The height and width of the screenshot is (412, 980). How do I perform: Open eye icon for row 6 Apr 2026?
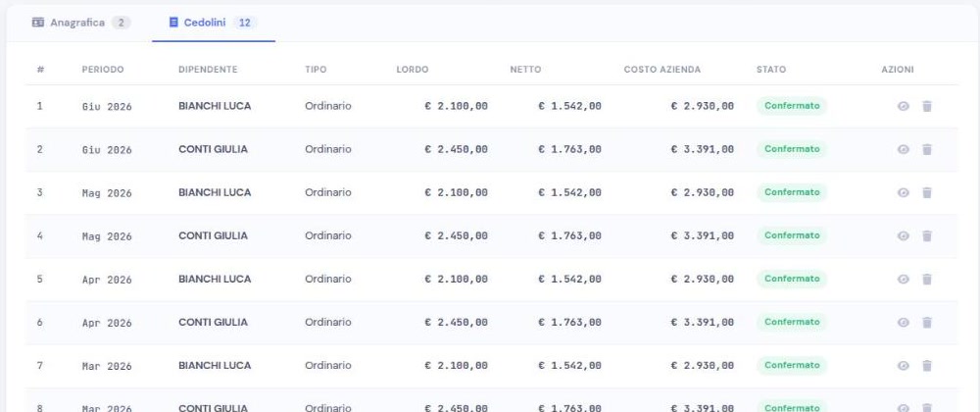pos(904,322)
